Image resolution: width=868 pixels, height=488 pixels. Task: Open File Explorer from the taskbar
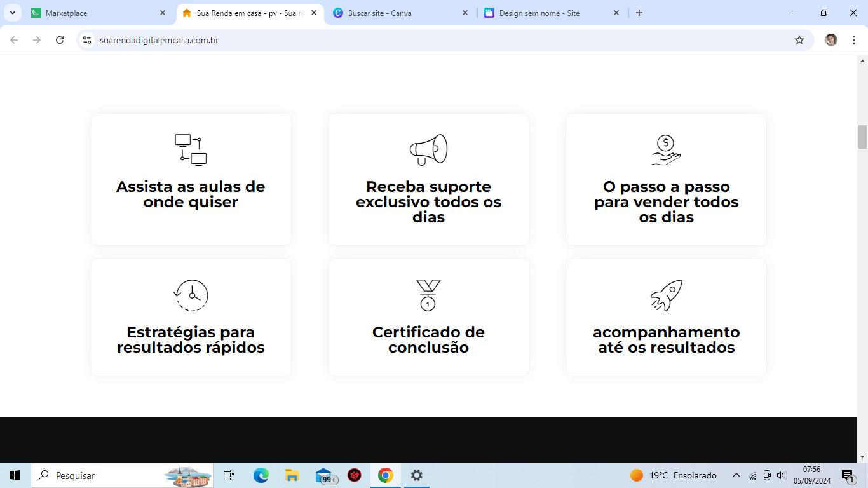292,475
